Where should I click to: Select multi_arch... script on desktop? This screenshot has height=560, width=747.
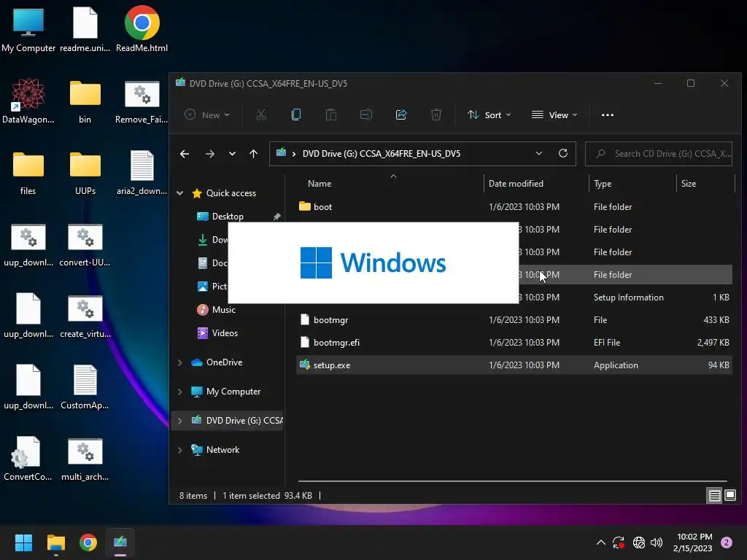click(85, 458)
